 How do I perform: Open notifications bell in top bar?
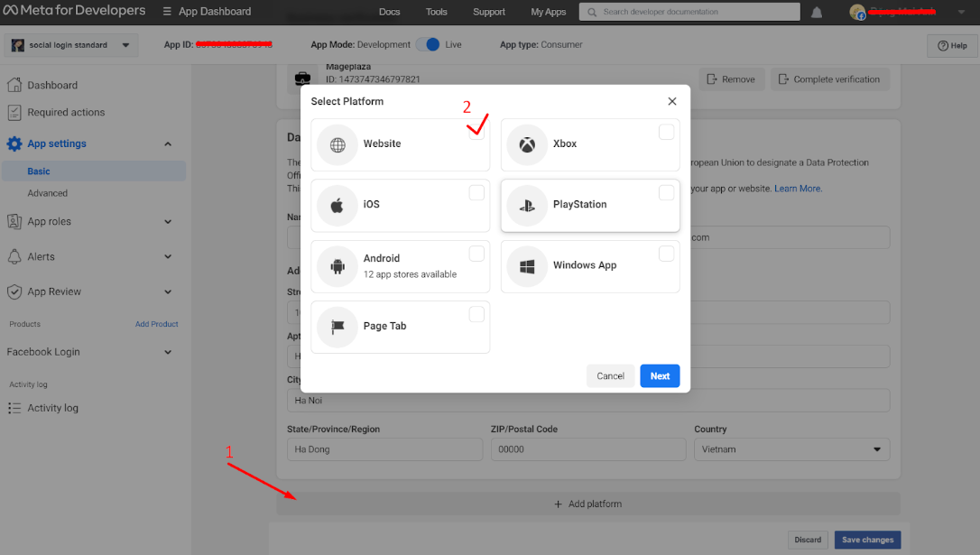[817, 13]
